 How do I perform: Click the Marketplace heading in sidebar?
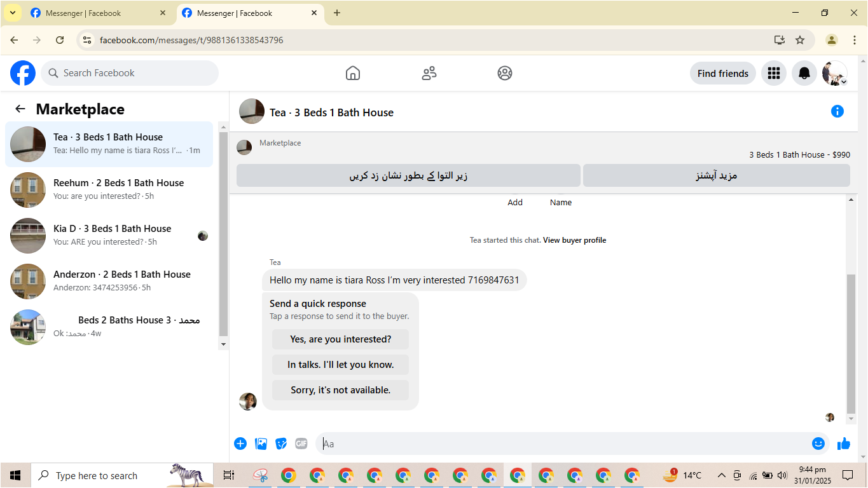click(x=80, y=109)
